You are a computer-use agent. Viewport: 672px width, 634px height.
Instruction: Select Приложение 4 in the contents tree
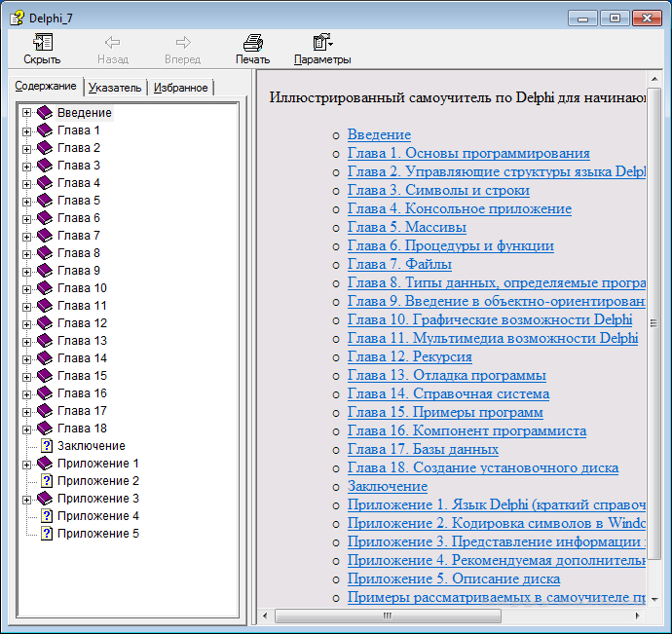coord(98,516)
